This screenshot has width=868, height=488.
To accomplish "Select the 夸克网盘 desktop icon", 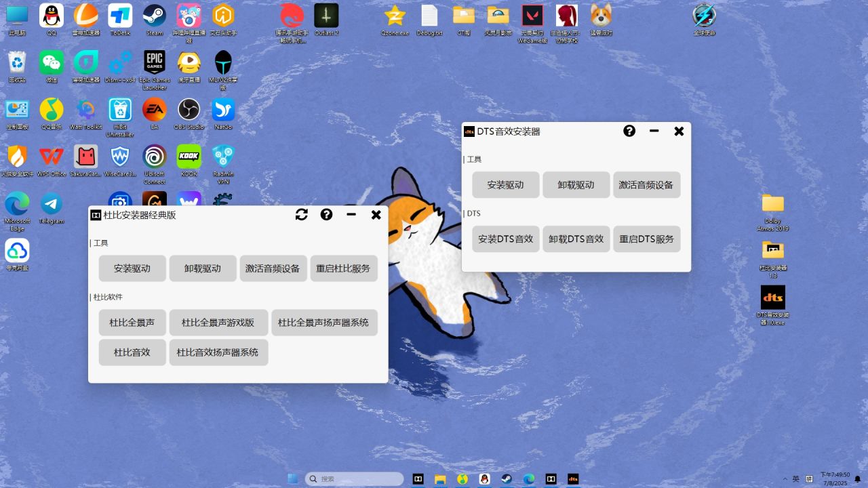I will (x=17, y=254).
